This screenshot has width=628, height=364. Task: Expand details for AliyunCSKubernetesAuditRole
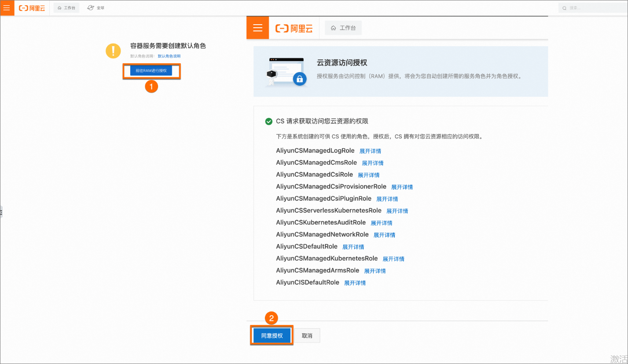(382, 223)
